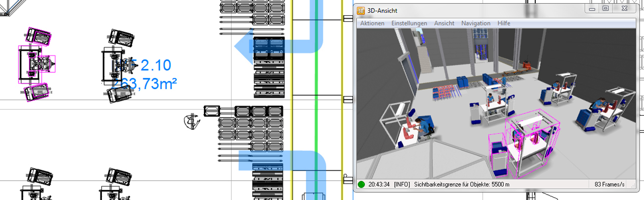Click the blue area label 263,73m² in the layout

click(145, 84)
